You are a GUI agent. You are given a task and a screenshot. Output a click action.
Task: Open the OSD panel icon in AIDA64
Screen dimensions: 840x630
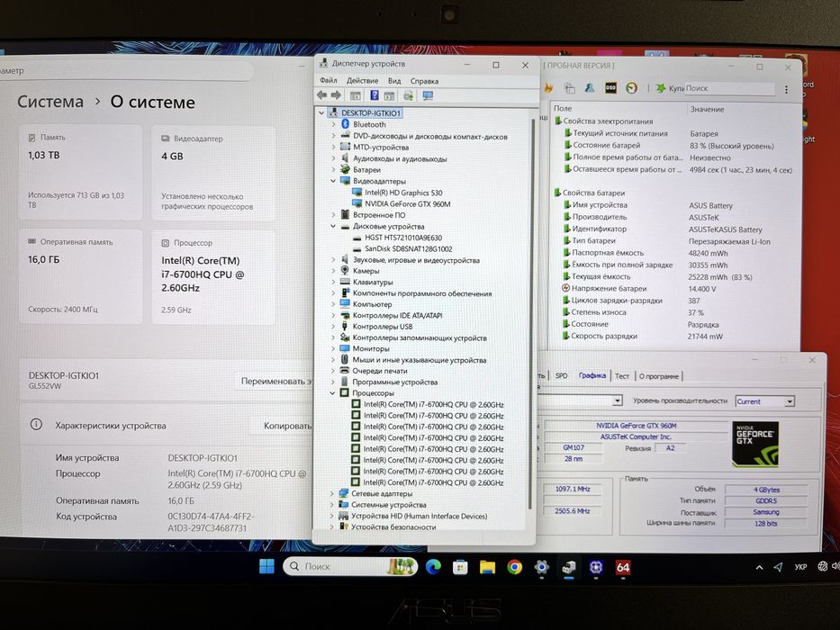click(x=610, y=88)
